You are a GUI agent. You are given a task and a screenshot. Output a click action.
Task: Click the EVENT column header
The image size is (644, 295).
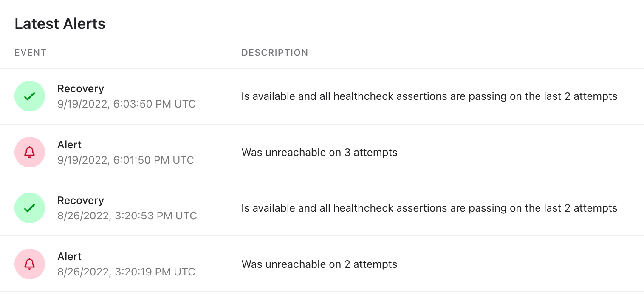tap(31, 53)
